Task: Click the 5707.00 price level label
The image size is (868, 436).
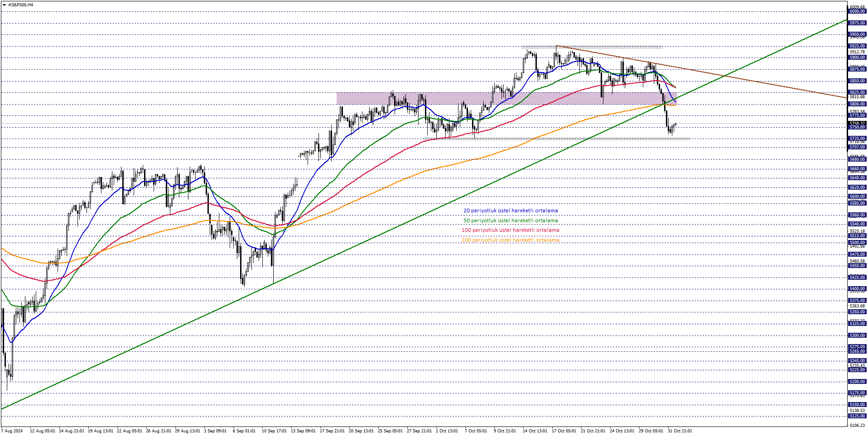Action: click(x=857, y=147)
